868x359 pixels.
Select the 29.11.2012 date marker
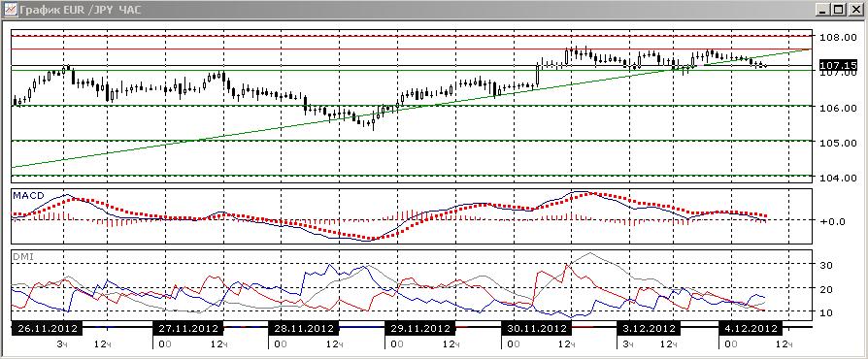pyautogui.click(x=419, y=328)
